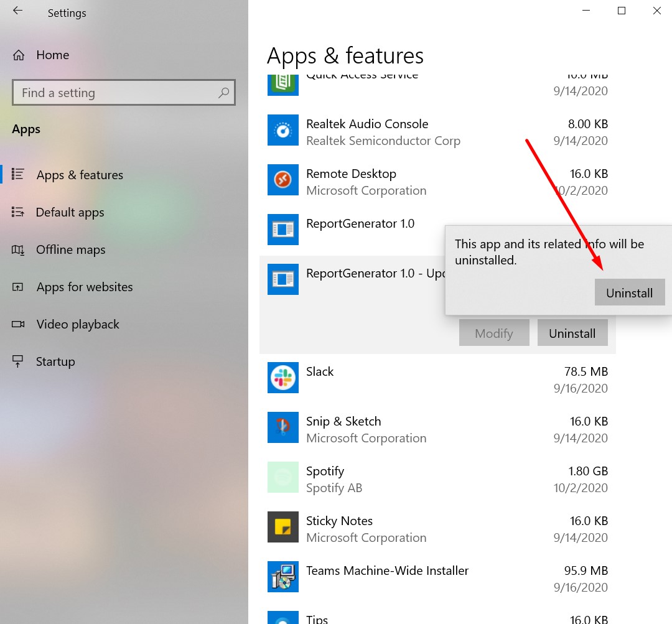Screen dimensions: 672x624
Task: Select the Remote Desktop app icon
Action: point(283,180)
